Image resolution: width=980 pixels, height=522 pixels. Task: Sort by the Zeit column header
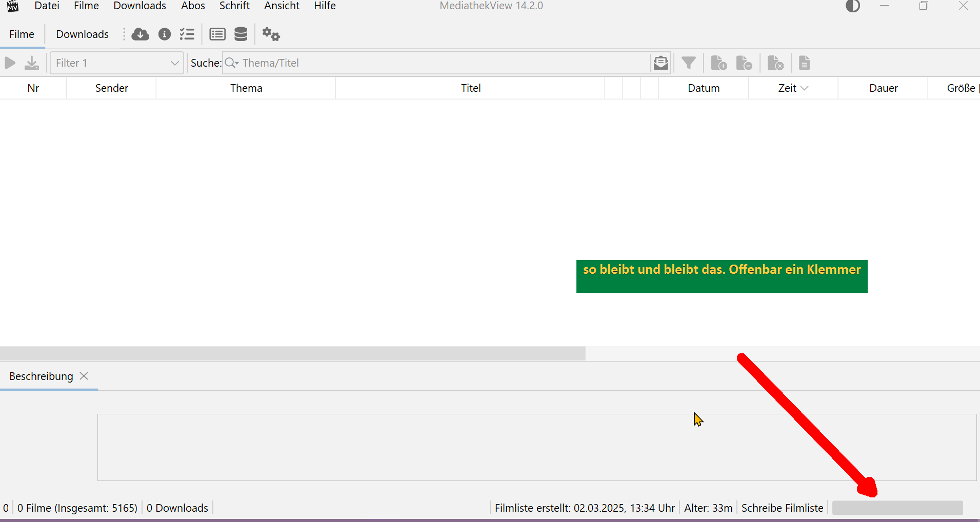793,88
